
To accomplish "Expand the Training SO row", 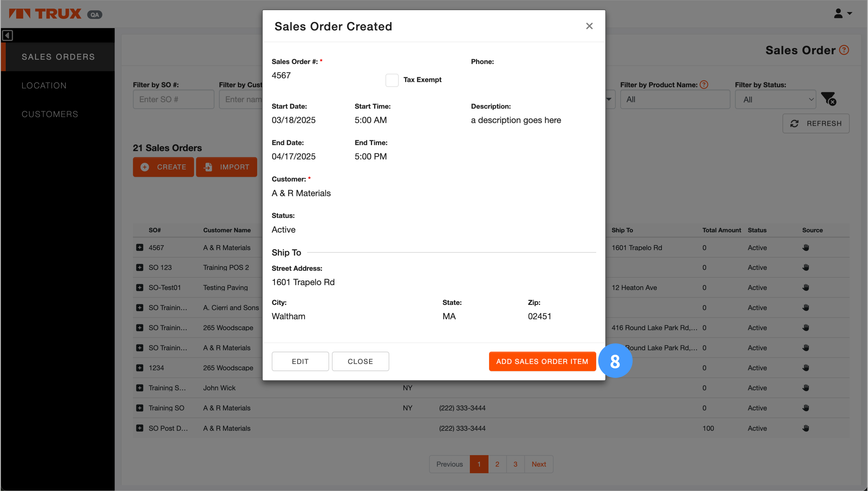I will coord(139,408).
